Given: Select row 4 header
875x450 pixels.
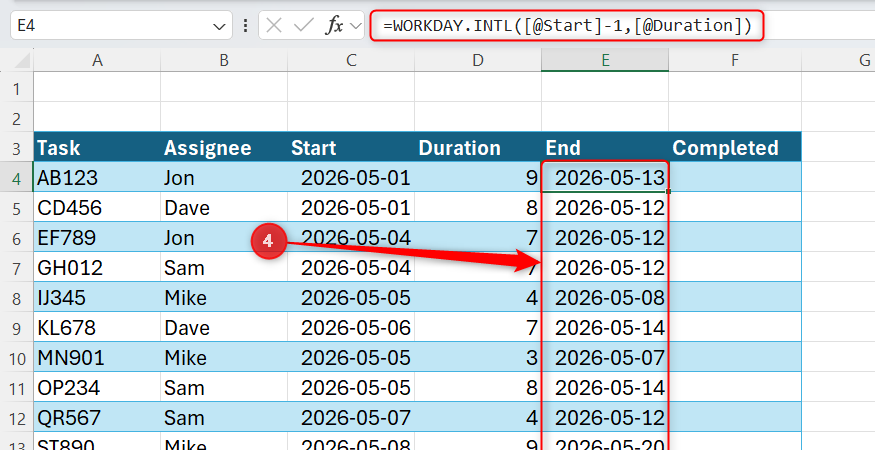Looking at the screenshot, I should [16, 178].
